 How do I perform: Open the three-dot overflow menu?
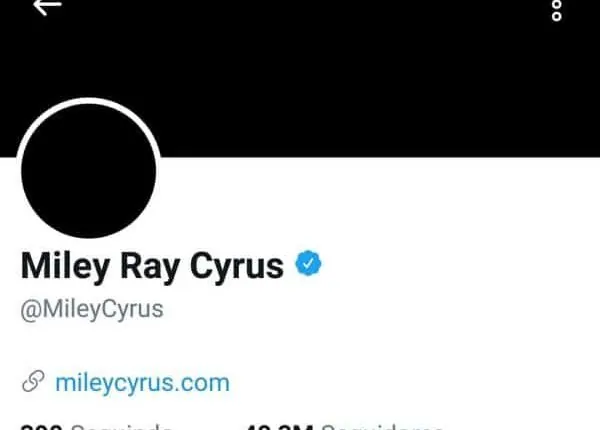[x=557, y=10]
